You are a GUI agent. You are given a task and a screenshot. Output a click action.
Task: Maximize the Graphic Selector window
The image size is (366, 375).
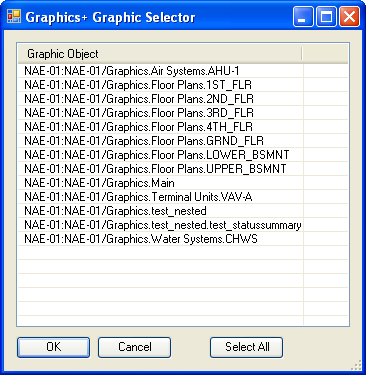[x=326, y=17]
